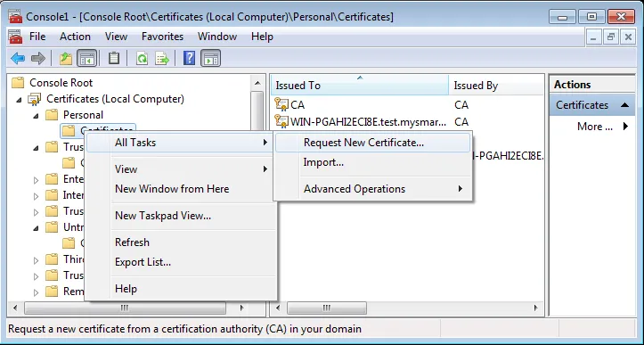The height and width of the screenshot is (345, 644).
Task: Collapse the Certificates section in Actions pane
Action: point(624,105)
